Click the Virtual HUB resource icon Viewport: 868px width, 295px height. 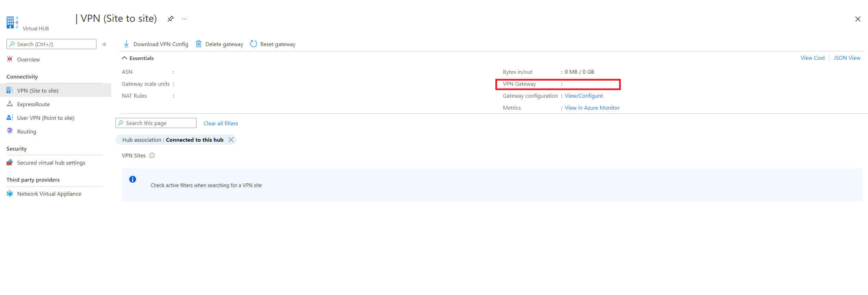click(12, 22)
